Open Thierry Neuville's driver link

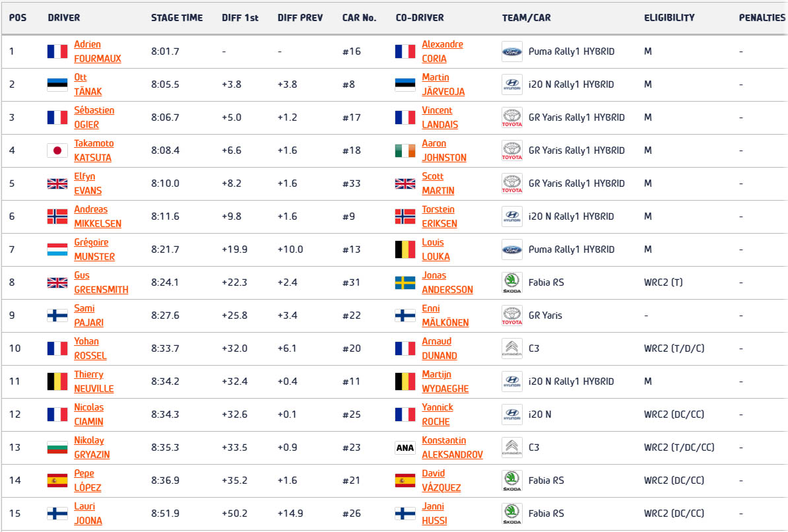[94, 382]
